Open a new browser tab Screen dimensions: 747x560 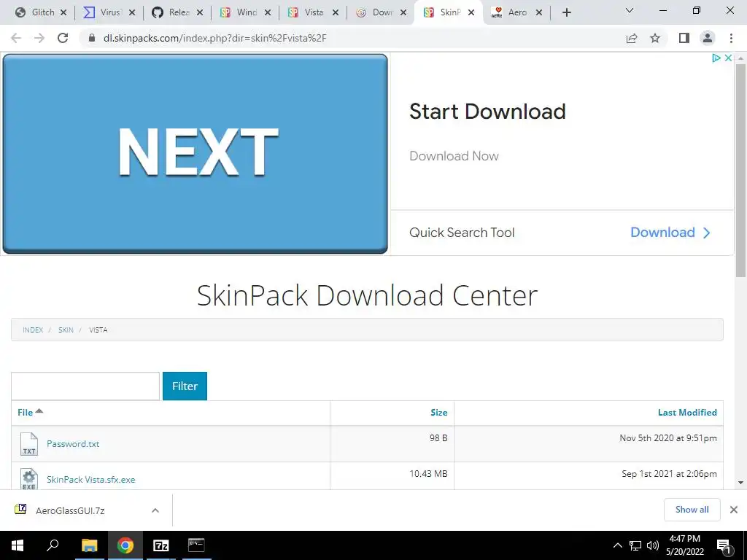pyautogui.click(x=566, y=13)
